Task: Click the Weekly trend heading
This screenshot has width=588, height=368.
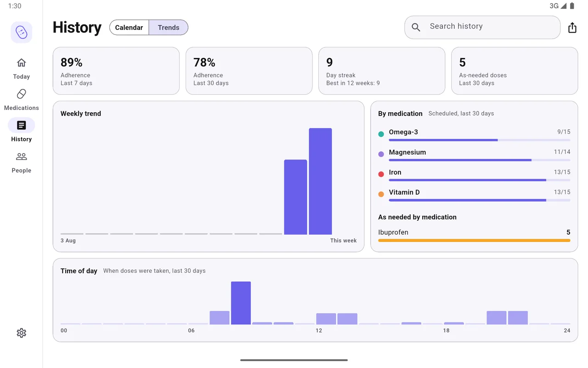Action: pyautogui.click(x=81, y=114)
